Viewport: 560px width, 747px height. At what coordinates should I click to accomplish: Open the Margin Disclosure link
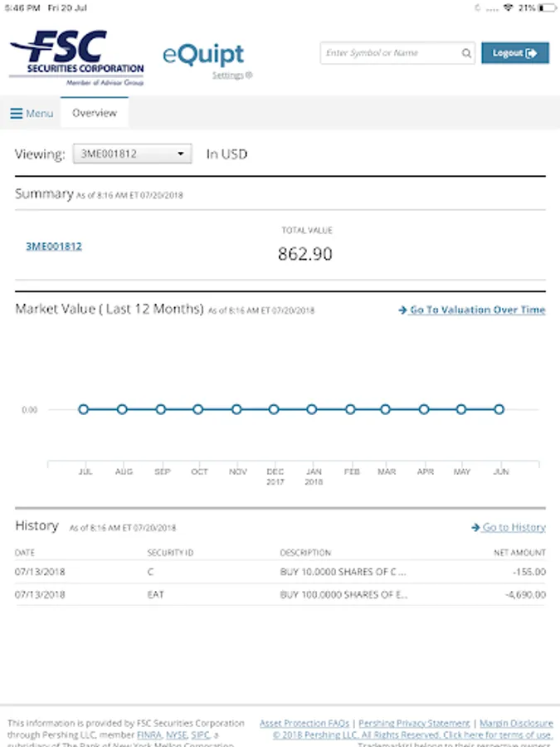[516, 724]
